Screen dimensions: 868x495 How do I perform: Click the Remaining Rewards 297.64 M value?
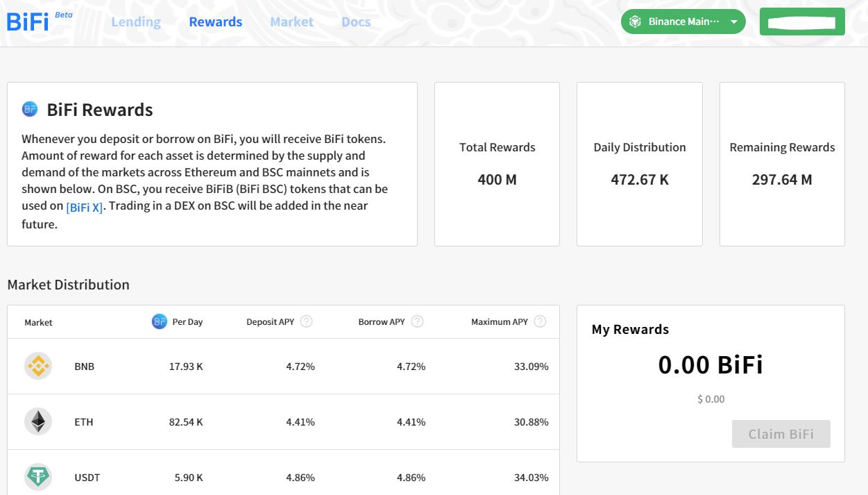tap(782, 179)
